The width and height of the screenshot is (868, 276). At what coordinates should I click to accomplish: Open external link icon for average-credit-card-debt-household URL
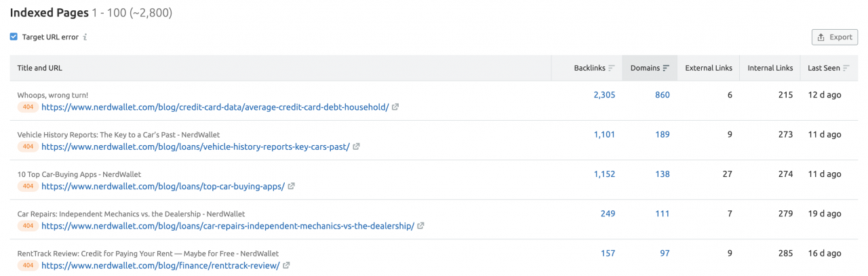click(395, 107)
